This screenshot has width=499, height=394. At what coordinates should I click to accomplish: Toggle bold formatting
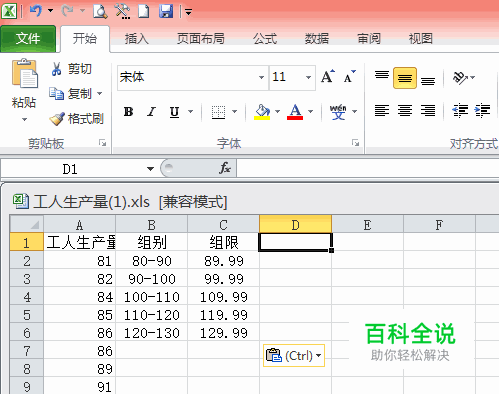pyautogui.click(x=129, y=112)
